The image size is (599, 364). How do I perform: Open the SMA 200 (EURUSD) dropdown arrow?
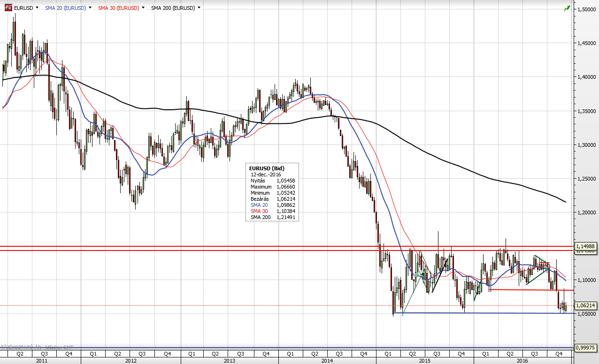pos(199,8)
